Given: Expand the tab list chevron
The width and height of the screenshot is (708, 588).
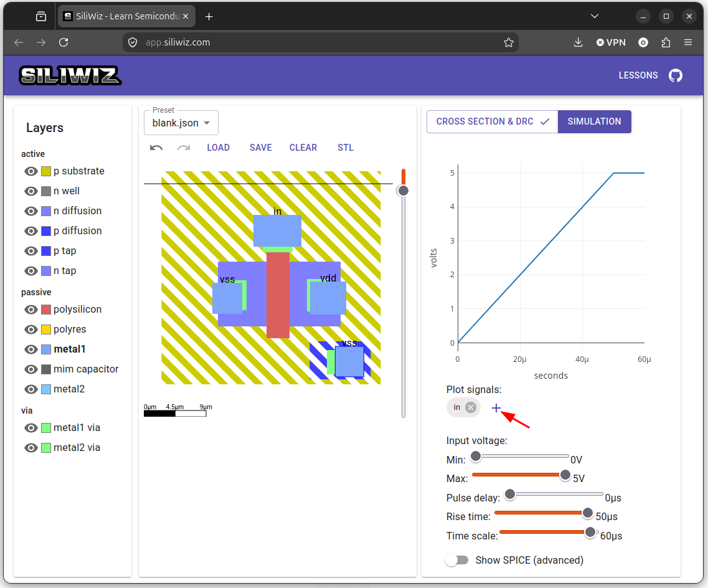Looking at the screenshot, I should [595, 16].
